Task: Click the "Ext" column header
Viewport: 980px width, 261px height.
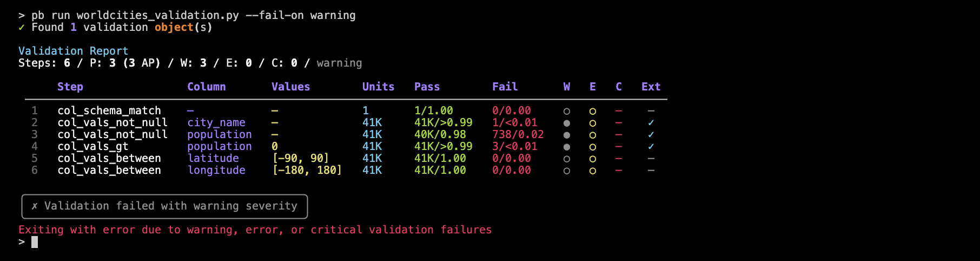Action: click(651, 87)
